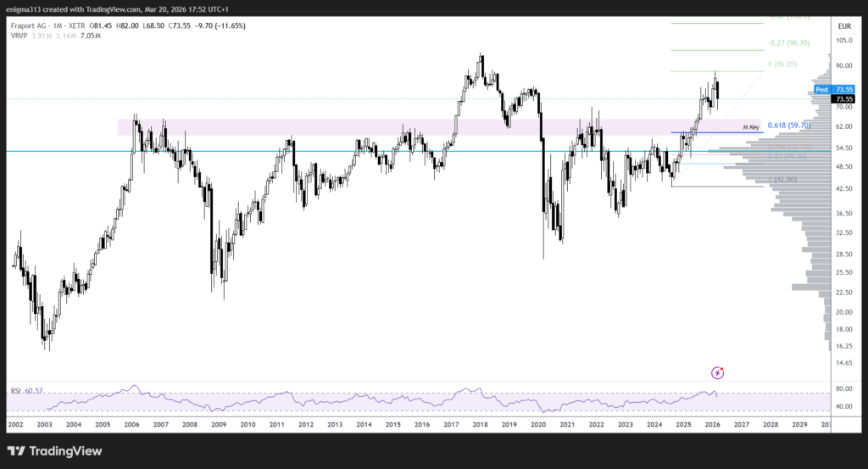Click the 2002 label on time axis
868x469 pixels.
[15, 425]
